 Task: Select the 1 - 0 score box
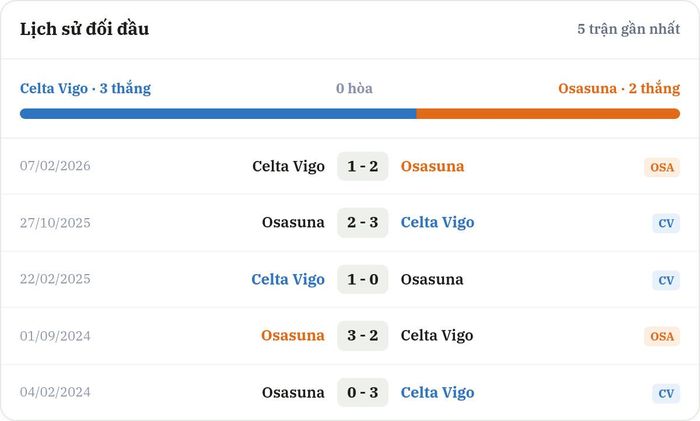coord(362,279)
